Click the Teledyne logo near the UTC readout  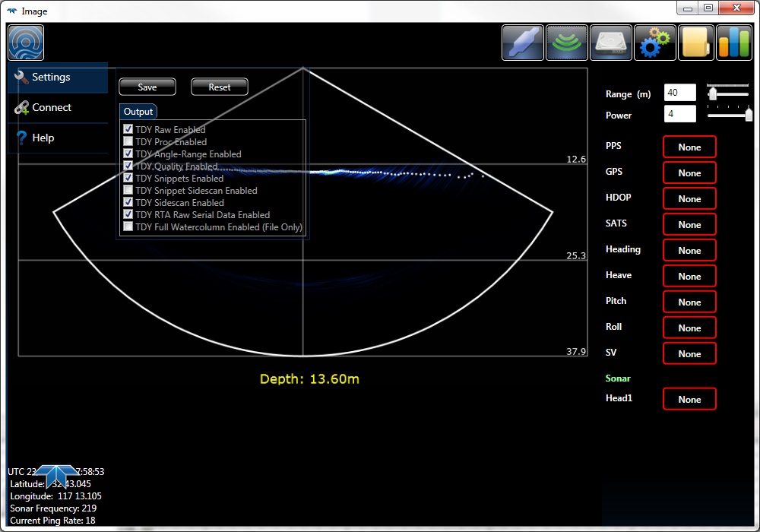[x=57, y=475]
